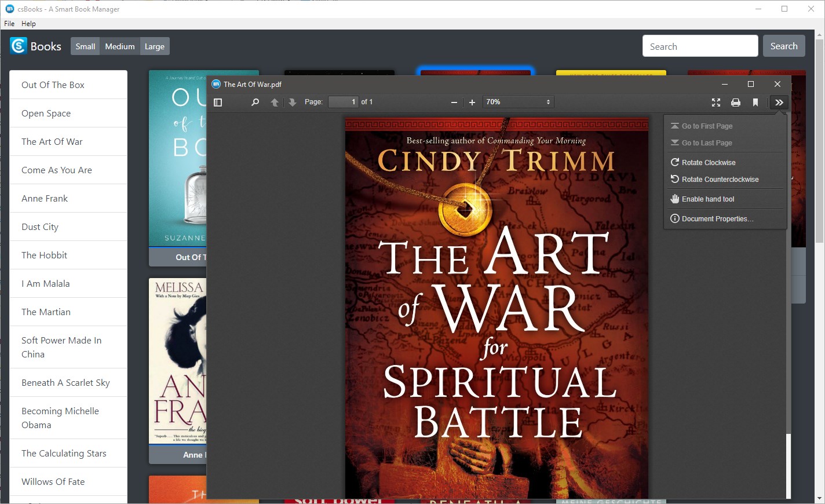825x504 pixels.
Task: Select Rotate Counterclockwise
Action: [x=725, y=180]
